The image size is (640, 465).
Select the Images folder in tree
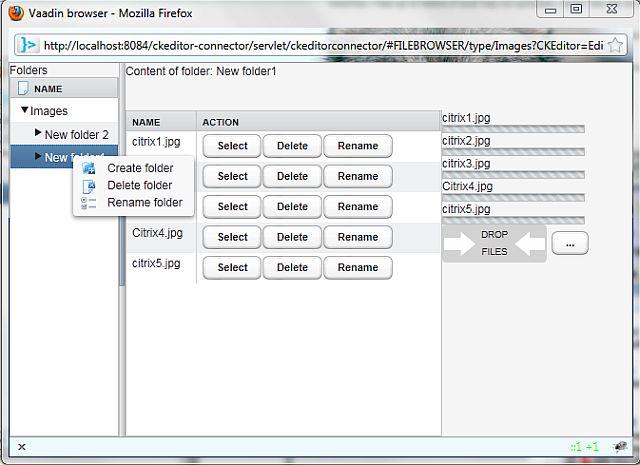click(49, 111)
